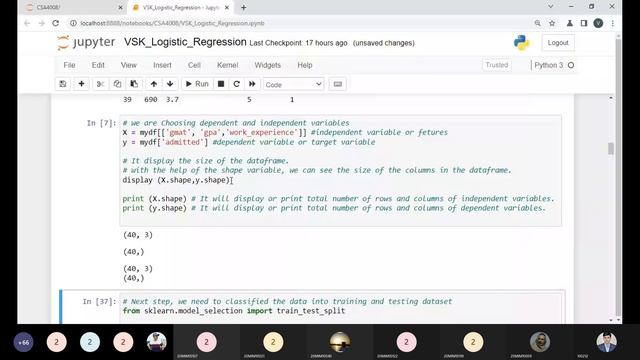
Task: Open the browser zoom magnifier icon
Action: tap(538, 23)
